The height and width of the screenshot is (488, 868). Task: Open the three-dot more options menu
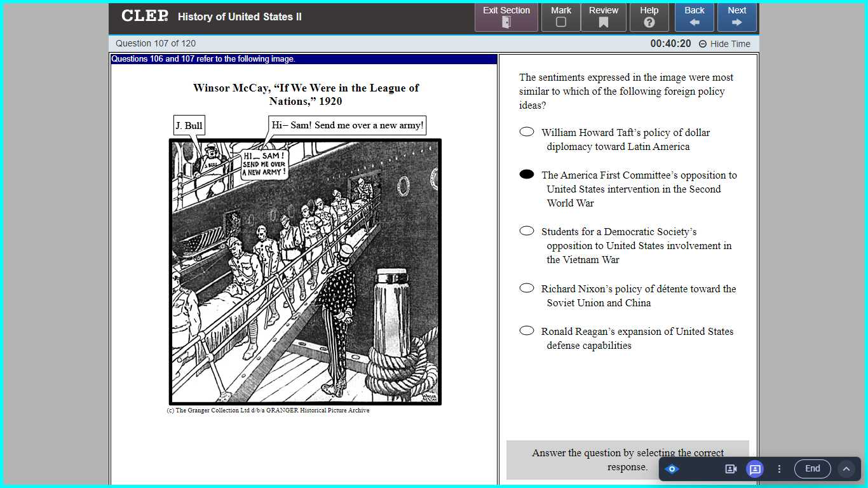(x=779, y=468)
